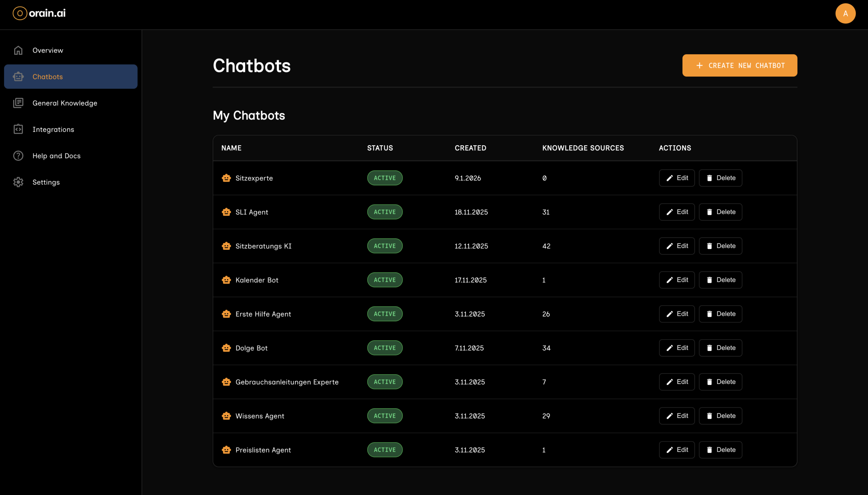The height and width of the screenshot is (495, 868).
Task: Delete the Kalender Bot chatbot
Action: click(x=720, y=280)
